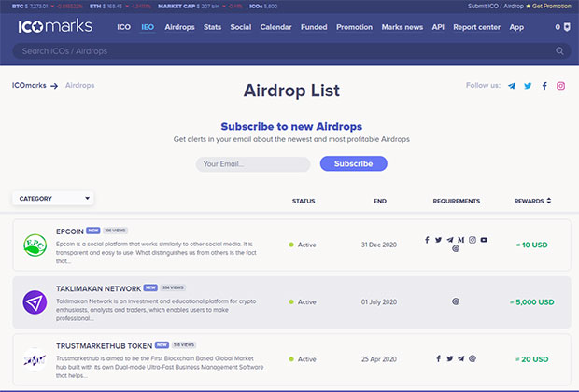Screen dimensions: 579x392
Task: Click Trustmarkethub Twitter requirement icon
Action: point(450,358)
